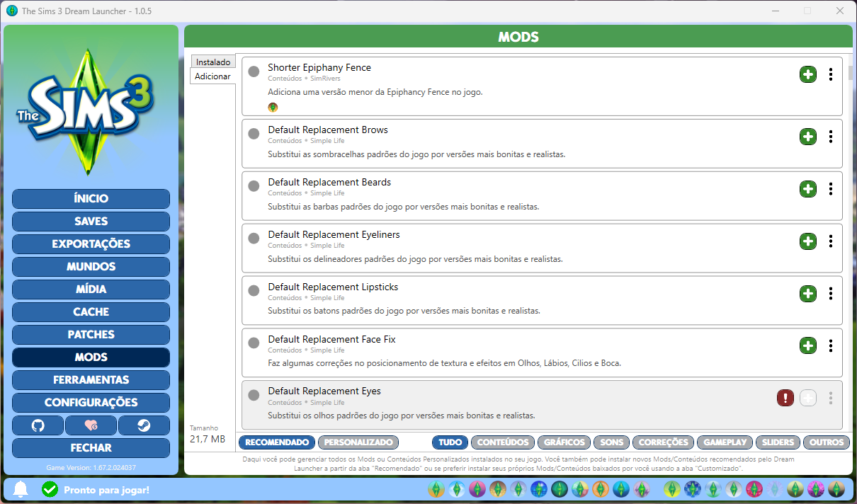The image size is (857, 504).
Task: Click the 'Default Replacement Eyes' title text
Action: (x=324, y=391)
